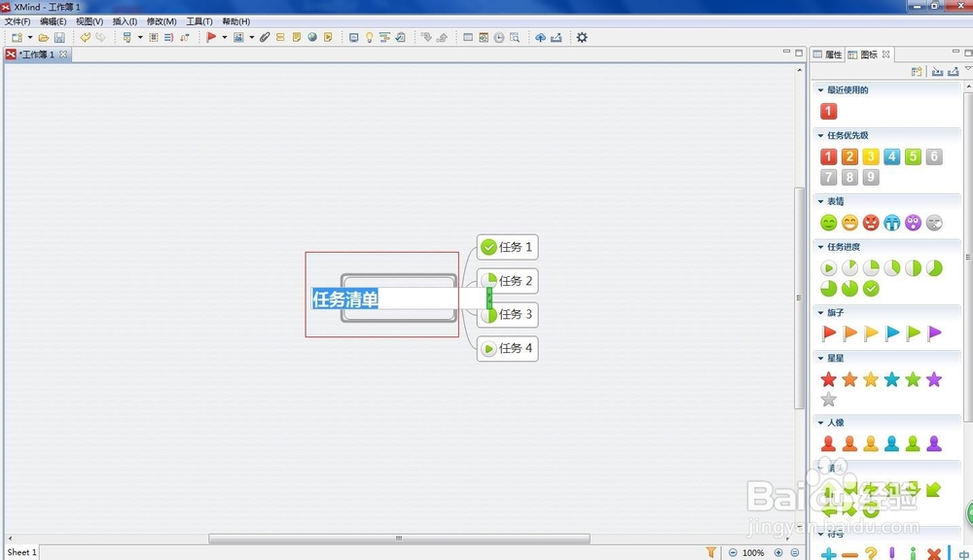973x560 pixels.
Task: Select priority 4 blue marker
Action: [x=891, y=157]
